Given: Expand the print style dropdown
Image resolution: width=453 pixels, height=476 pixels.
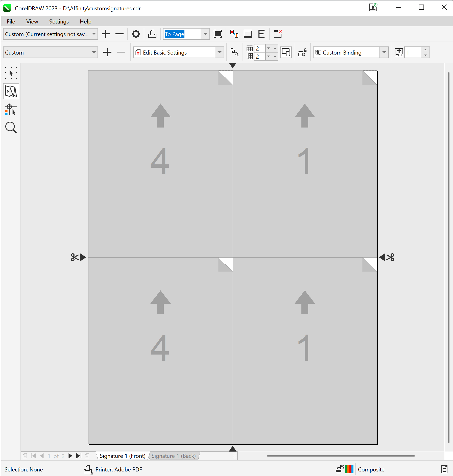Looking at the screenshot, I should coord(94,34).
